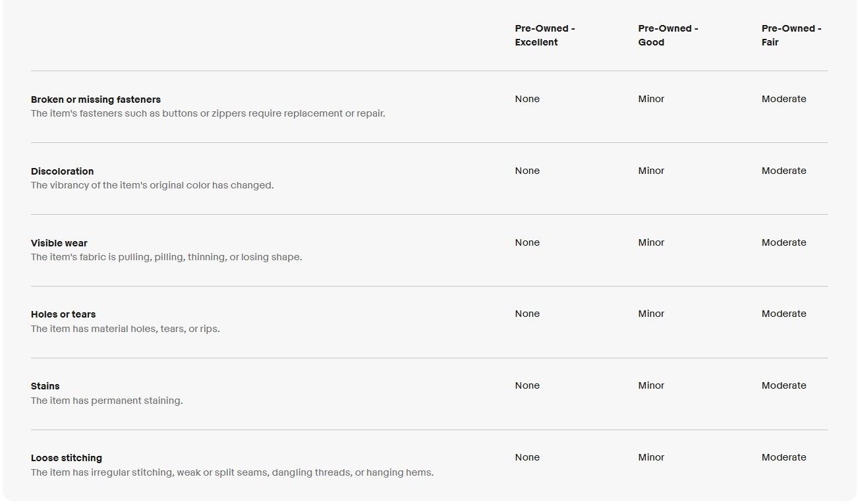
Task: Click Minor in the Discoloration row
Action: (651, 171)
